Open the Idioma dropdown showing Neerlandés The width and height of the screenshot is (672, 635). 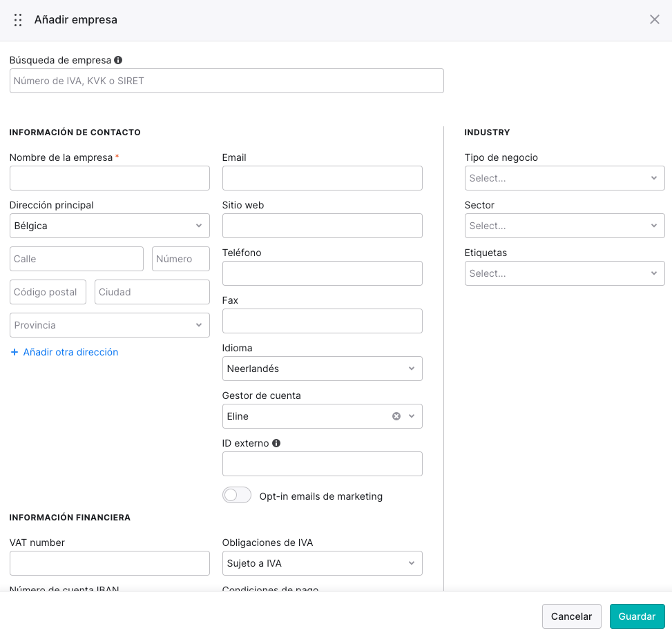(323, 369)
